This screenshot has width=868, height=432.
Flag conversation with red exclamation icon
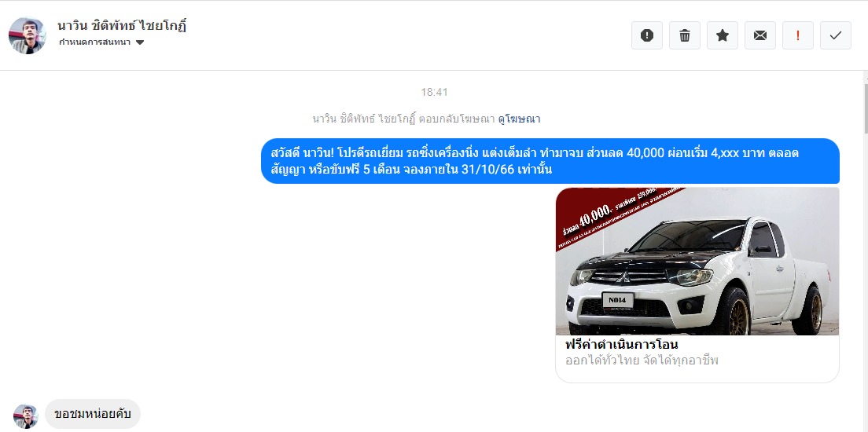coord(798,35)
